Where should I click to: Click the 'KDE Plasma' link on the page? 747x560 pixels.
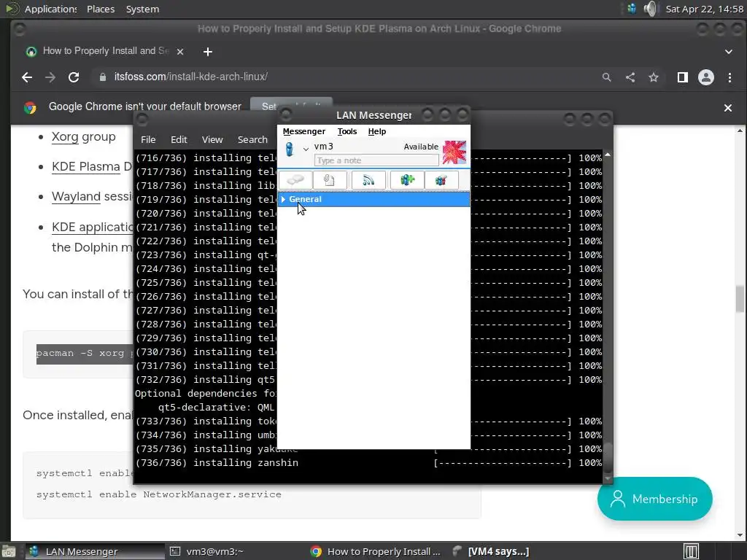coord(86,167)
